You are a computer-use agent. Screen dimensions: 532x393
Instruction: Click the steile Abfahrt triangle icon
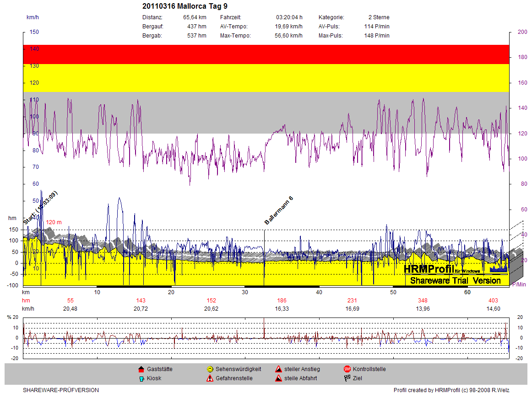point(278,379)
